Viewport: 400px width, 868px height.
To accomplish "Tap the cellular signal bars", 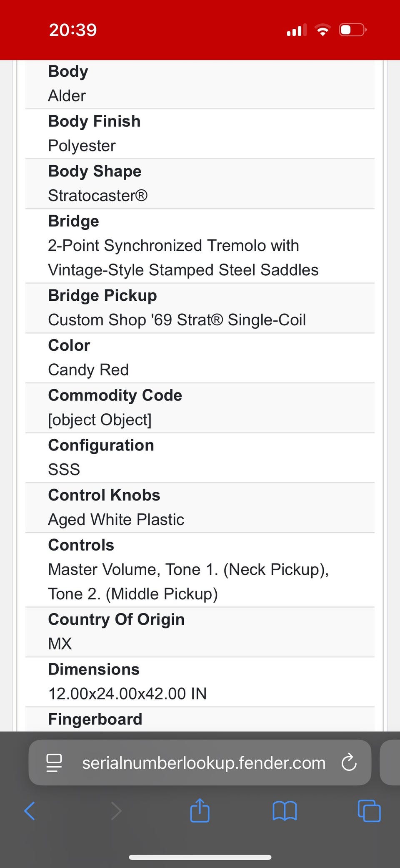I will 296,30.
